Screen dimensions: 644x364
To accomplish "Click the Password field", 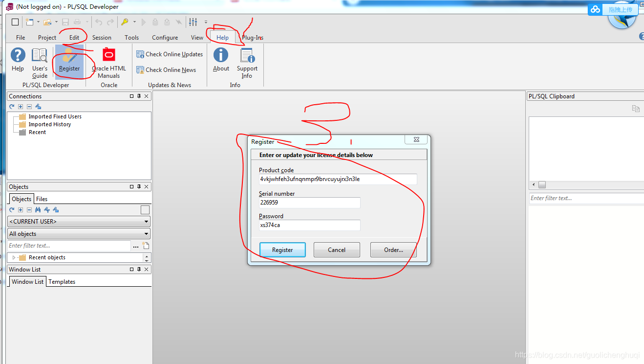I will click(x=309, y=225).
